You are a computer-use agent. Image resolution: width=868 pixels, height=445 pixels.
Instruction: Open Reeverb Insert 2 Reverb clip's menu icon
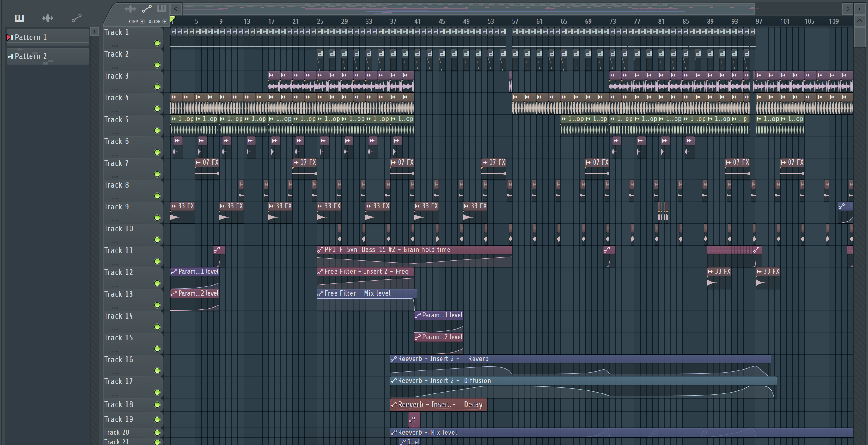(x=394, y=359)
